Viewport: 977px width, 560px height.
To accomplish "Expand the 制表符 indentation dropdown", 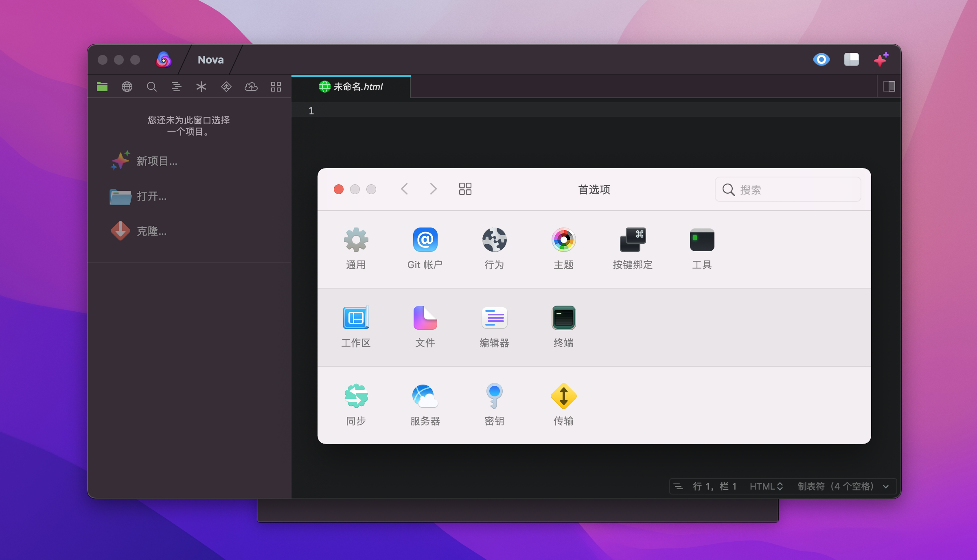I will point(843,486).
